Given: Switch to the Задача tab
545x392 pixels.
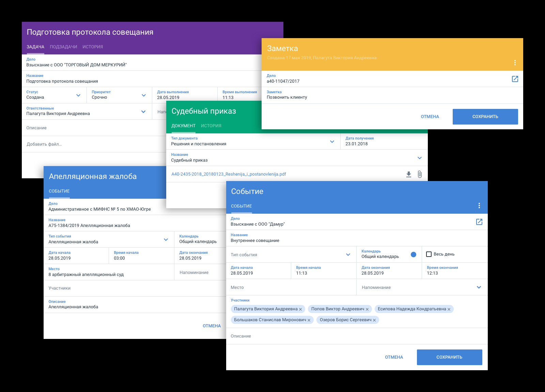Looking at the screenshot, I should coord(35,47).
